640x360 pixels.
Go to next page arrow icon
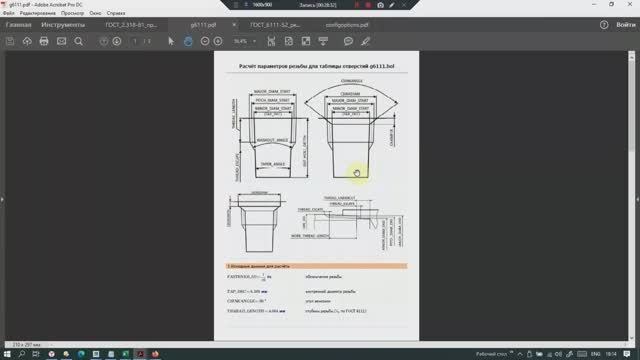pos(117,41)
